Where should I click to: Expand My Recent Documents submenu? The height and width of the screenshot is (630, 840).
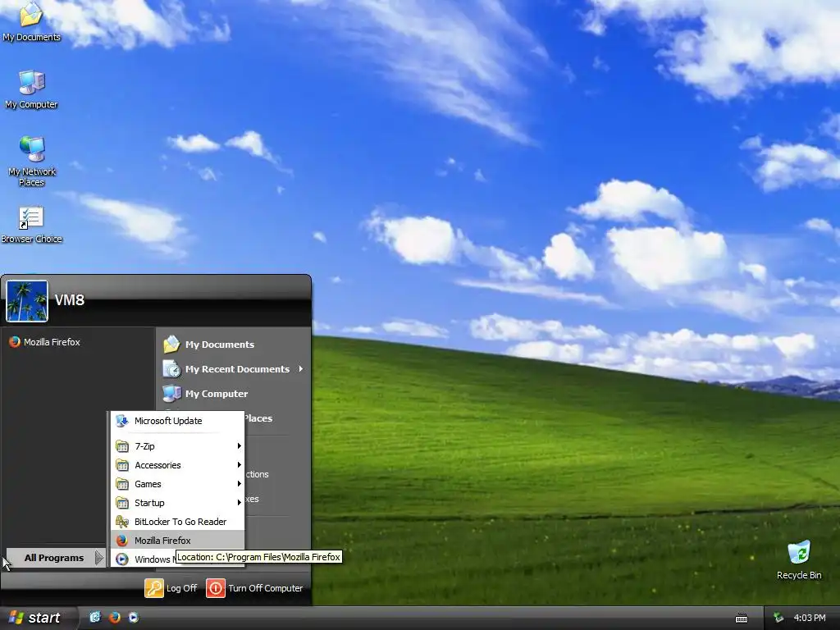233,369
